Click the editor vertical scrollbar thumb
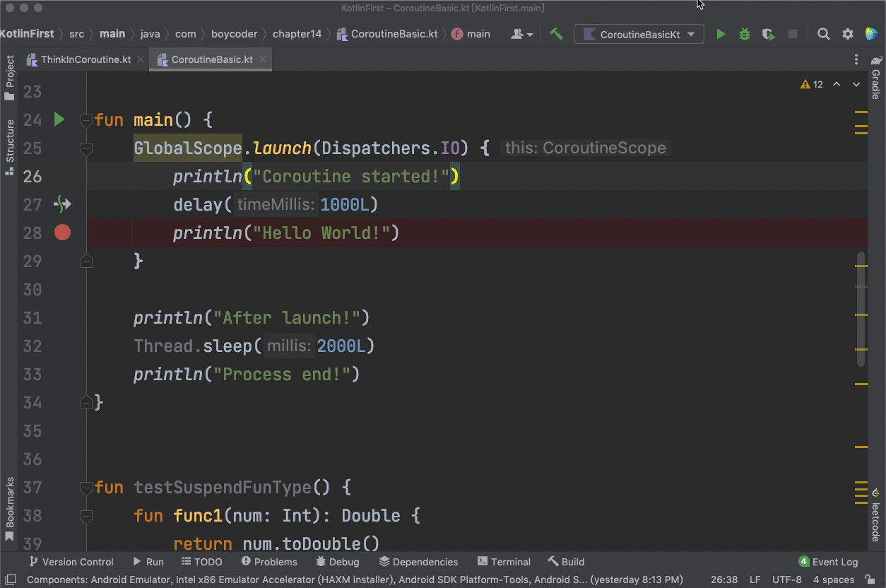The width and height of the screenshot is (886, 588). click(x=861, y=309)
